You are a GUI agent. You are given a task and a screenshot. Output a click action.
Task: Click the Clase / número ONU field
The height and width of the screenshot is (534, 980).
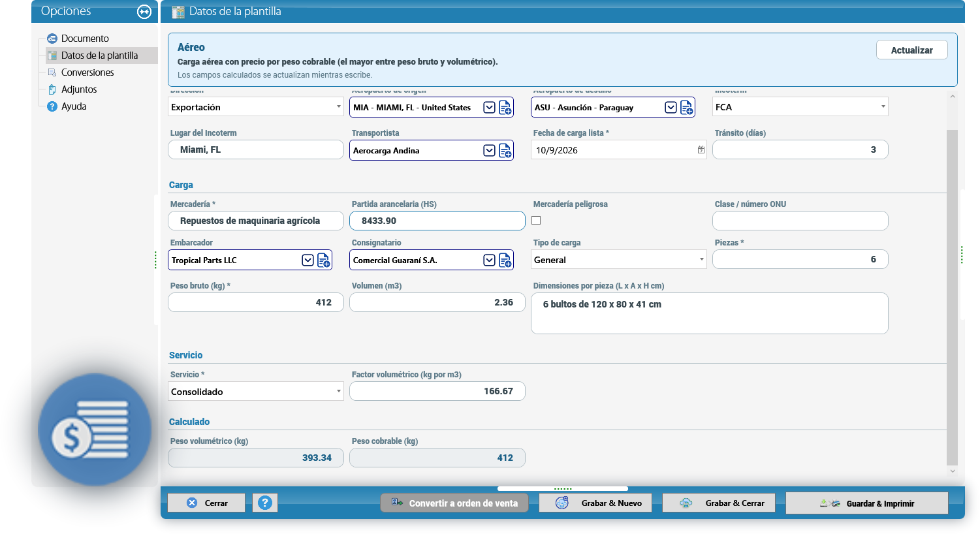tap(800, 221)
